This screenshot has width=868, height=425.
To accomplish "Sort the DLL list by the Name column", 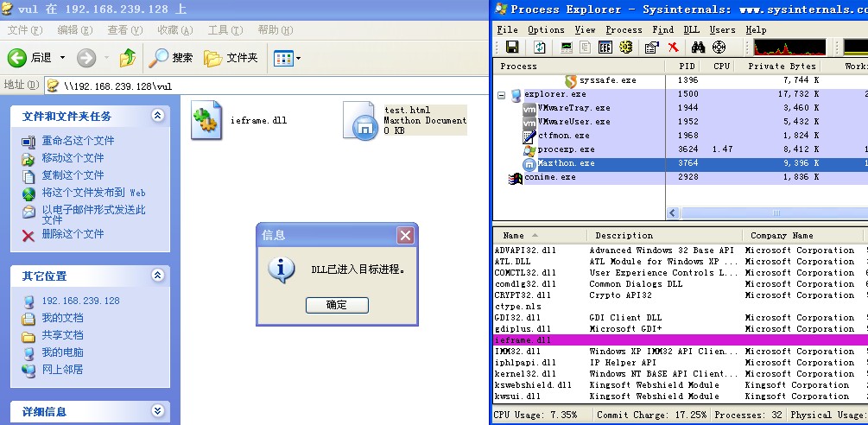I will pos(539,236).
